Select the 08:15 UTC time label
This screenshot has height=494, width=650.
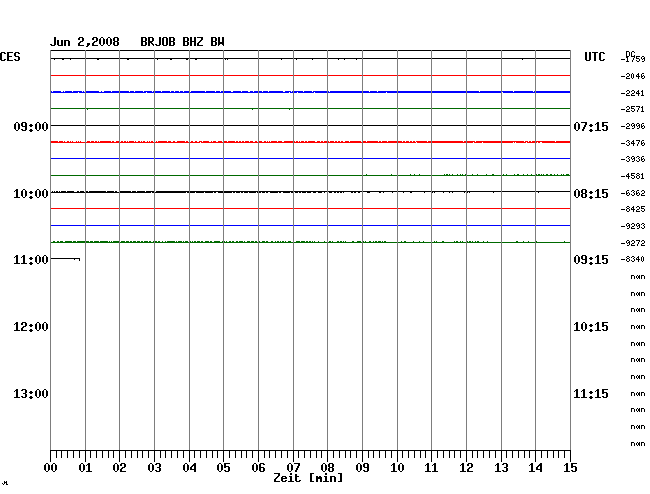591,194
